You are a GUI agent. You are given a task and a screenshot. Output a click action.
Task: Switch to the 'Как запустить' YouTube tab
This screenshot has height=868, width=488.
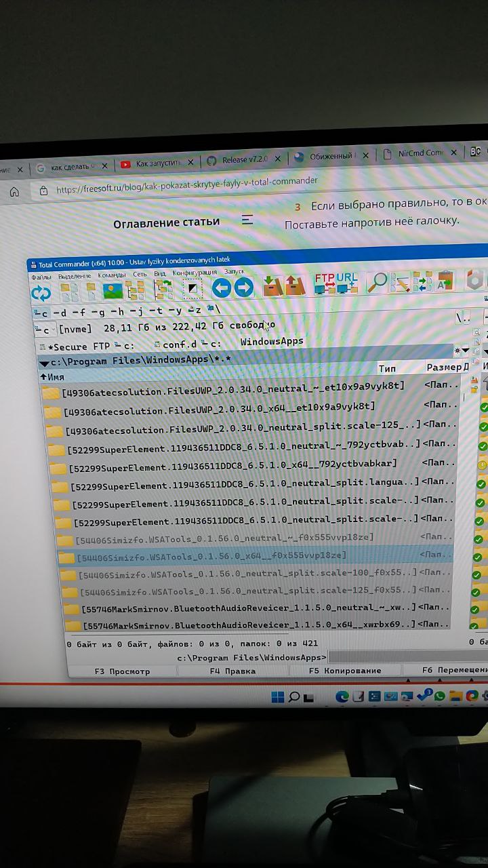[x=157, y=163]
